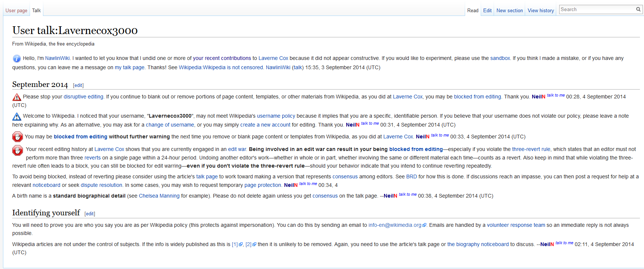Open the 'dispute resolution' link

(x=101, y=185)
